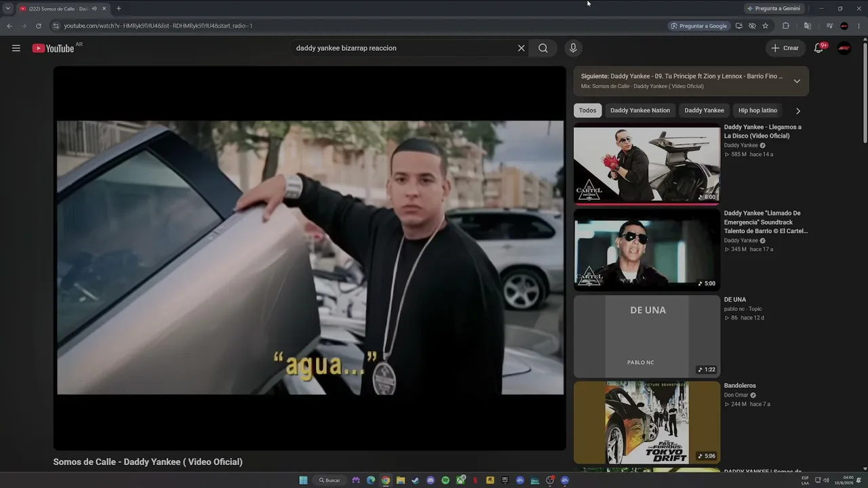Image resolution: width=868 pixels, height=488 pixels.
Task: Open the Chrome extensions puzzle icon
Action: [x=786, y=26]
